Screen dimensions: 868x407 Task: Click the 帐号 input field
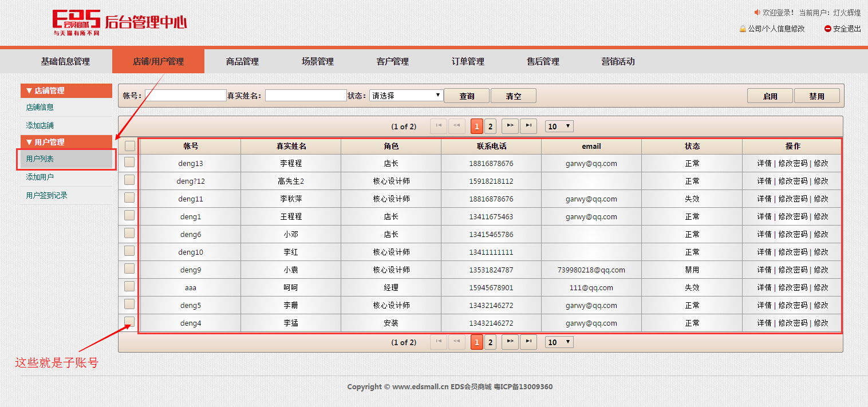(186, 96)
